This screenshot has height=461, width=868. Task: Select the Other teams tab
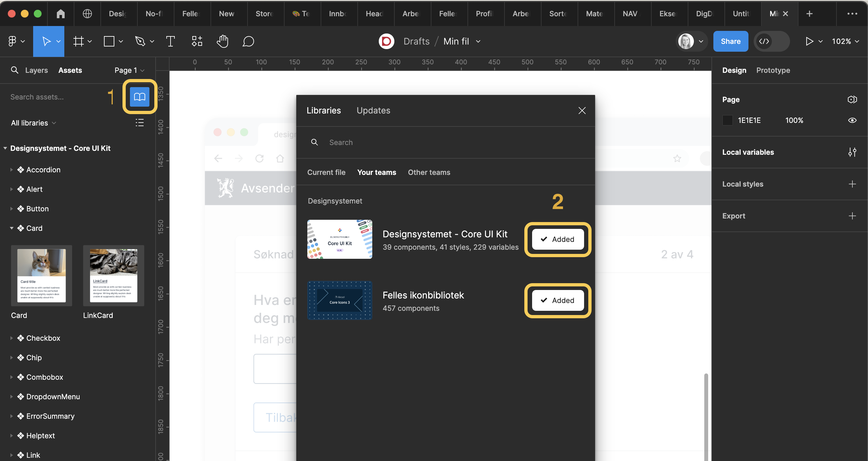tap(429, 172)
